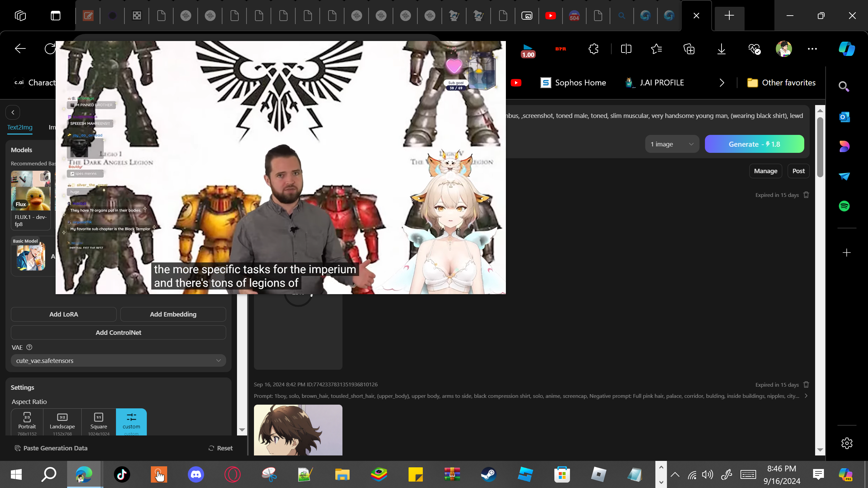
Task: Reset the generation settings
Action: 220,448
